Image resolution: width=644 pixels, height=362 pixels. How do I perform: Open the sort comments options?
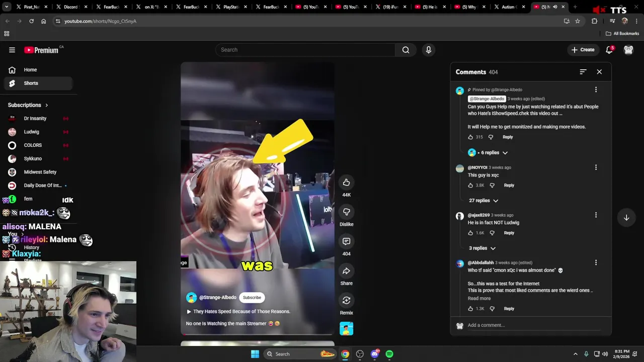pyautogui.click(x=583, y=72)
